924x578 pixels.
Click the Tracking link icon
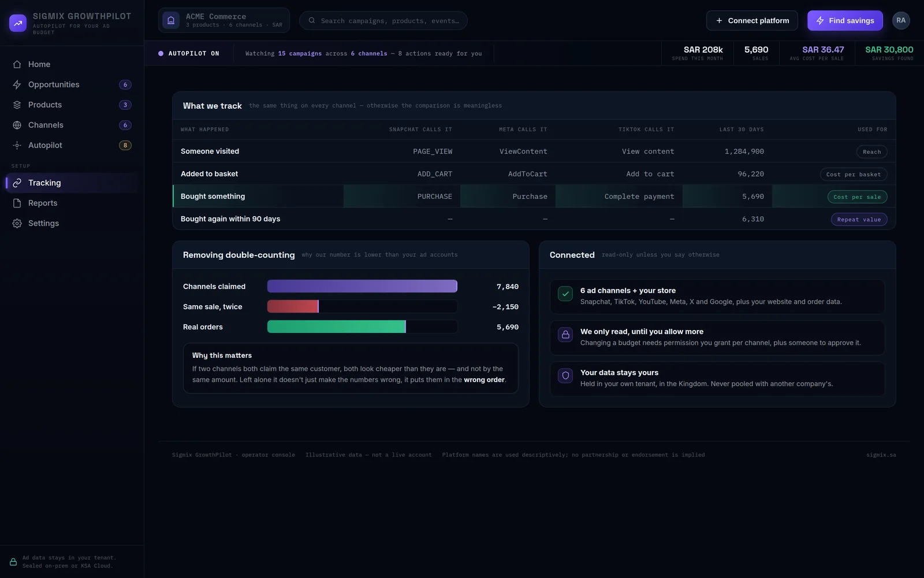(x=17, y=183)
